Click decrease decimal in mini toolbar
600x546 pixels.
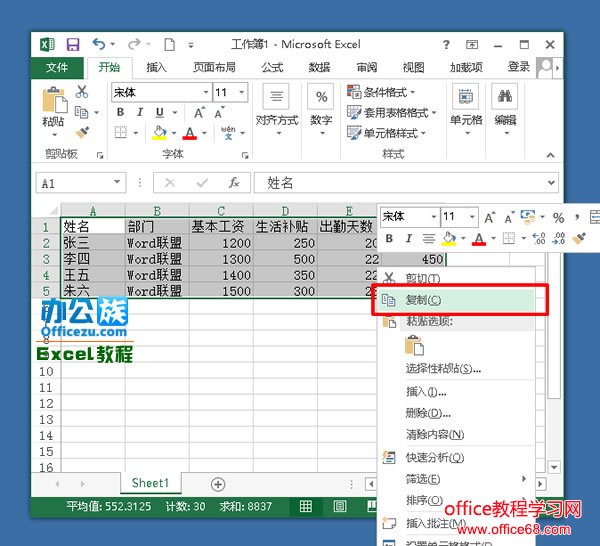[559, 239]
